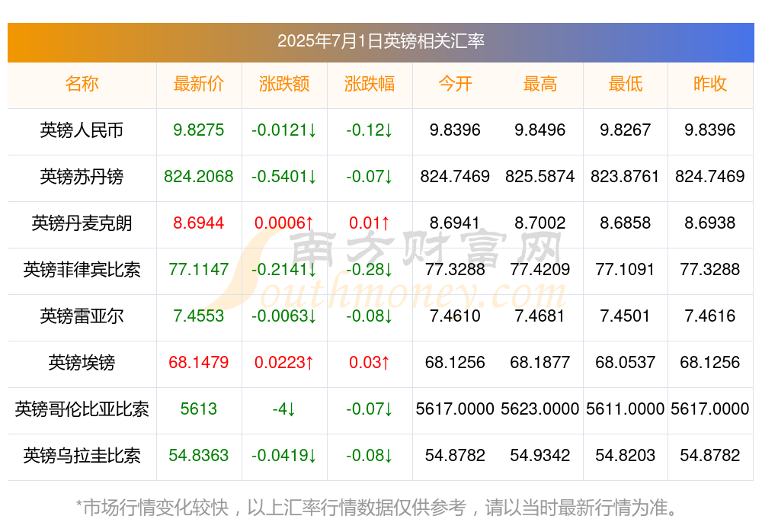
Task: Click previous close 8.6938
Action: tap(710, 223)
